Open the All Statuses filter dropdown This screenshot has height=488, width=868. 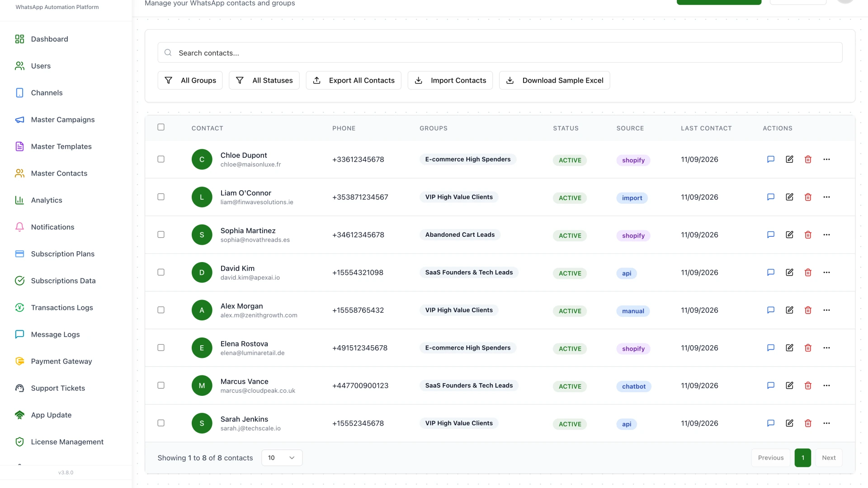(264, 80)
